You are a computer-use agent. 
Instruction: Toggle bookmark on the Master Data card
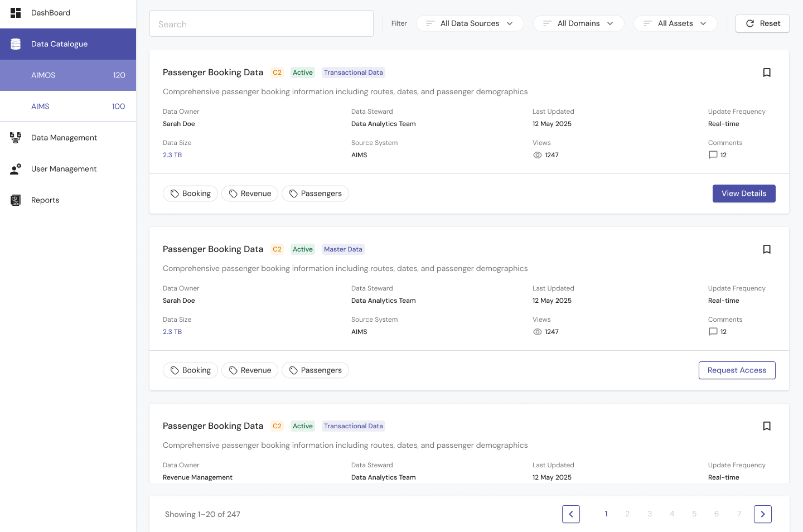pyautogui.click(x=767, y=249)
